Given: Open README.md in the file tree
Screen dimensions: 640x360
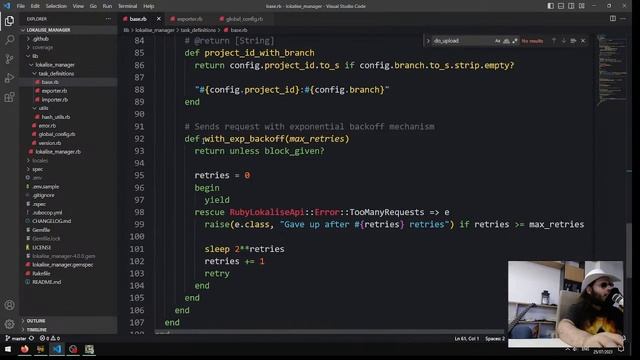Looking at the screenshot, I should (47, 282).
